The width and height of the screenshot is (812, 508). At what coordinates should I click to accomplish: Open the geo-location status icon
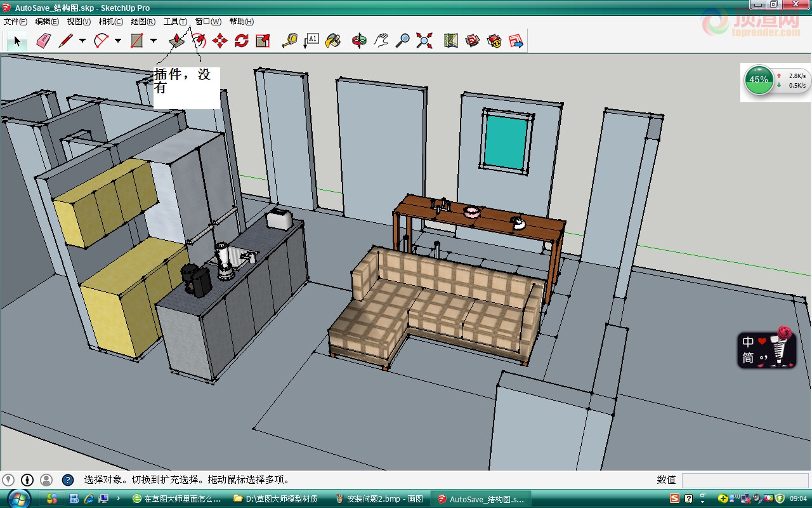tap(8, 480)
